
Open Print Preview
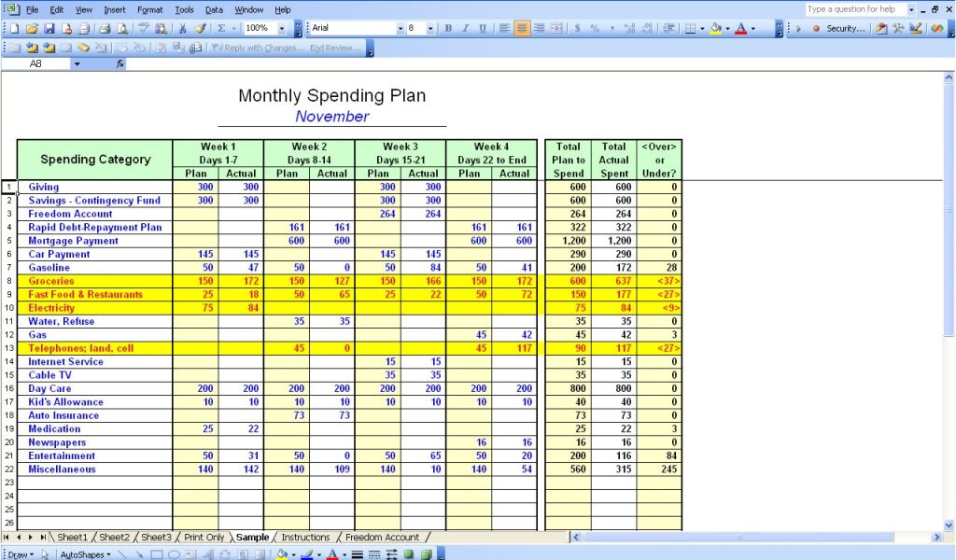[x=120, y=31]
